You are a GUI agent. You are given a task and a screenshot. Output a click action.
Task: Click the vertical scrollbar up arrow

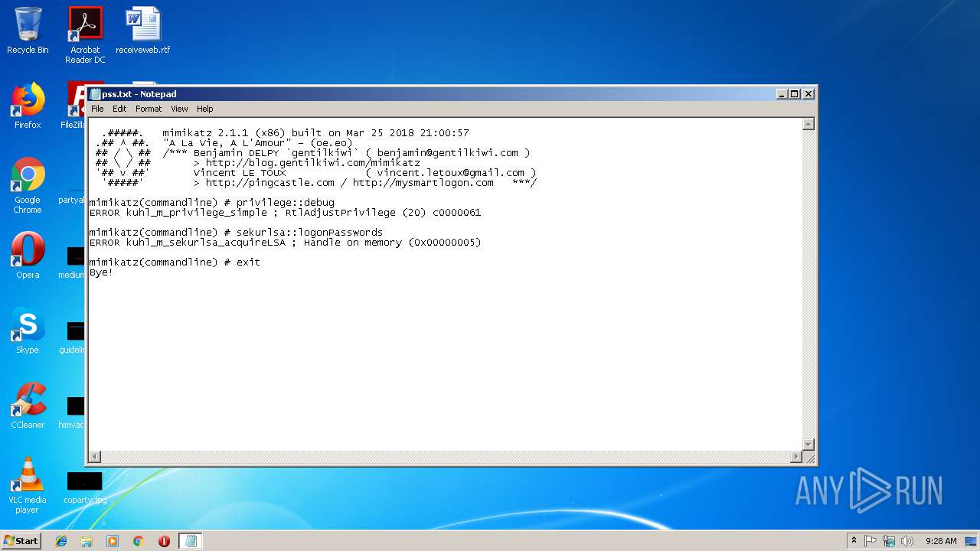pos(808,125)
